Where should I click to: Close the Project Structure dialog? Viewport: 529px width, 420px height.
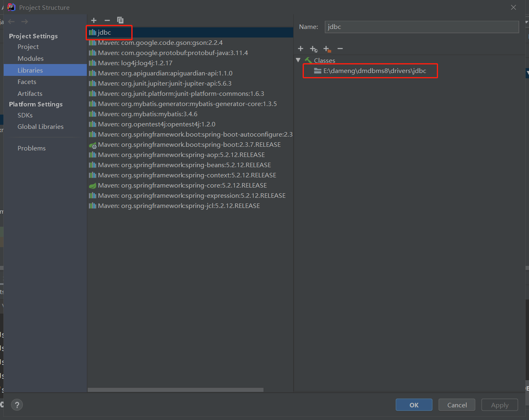point(514,7)
